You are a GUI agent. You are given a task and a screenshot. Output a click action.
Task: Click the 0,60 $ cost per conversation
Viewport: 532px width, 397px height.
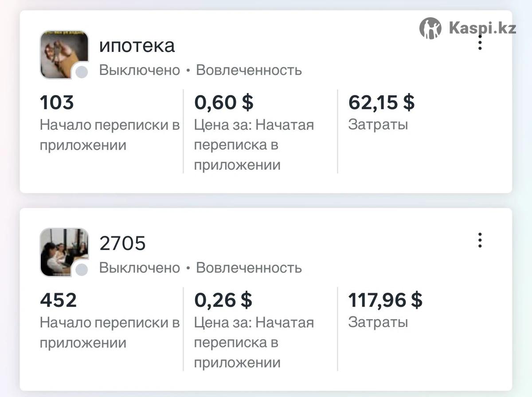[x=223, y=103]
